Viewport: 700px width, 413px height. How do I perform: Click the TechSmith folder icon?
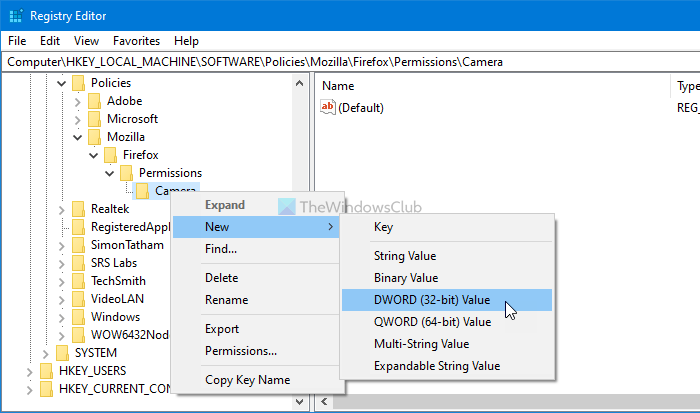pos(78,281)
